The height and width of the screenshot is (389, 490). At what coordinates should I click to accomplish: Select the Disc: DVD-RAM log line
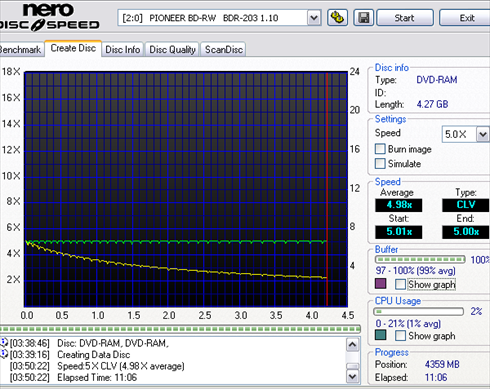[x=113, y=343]
